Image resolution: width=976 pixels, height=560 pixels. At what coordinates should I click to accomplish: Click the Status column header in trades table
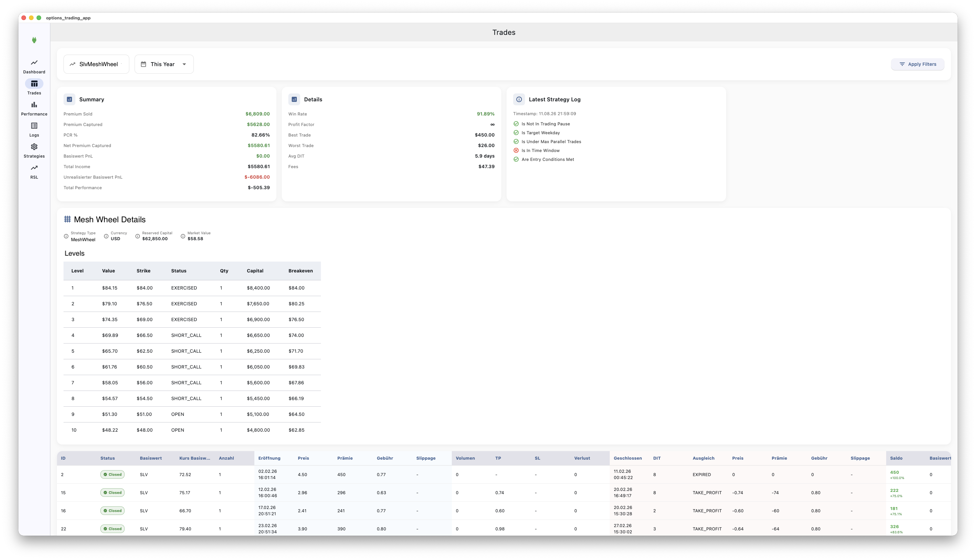[108, 458]
